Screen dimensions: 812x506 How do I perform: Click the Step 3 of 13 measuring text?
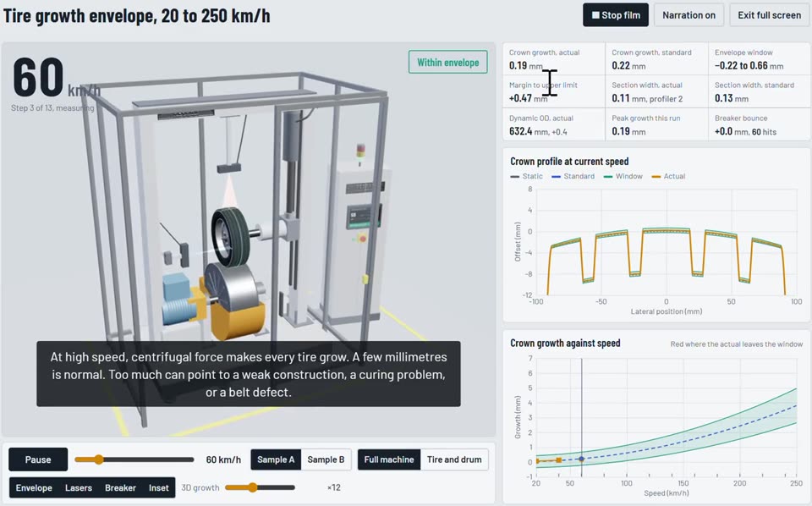(52, 107)
